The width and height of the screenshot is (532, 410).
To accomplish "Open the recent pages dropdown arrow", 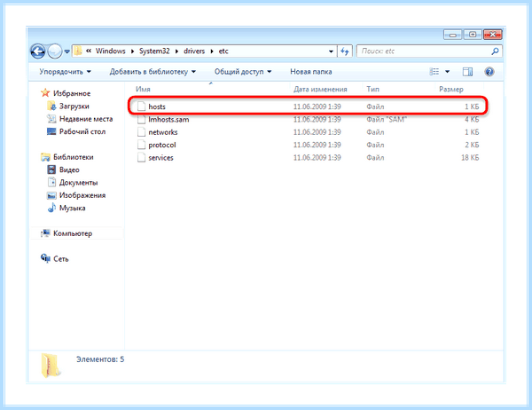I will [x=66, y=51].
